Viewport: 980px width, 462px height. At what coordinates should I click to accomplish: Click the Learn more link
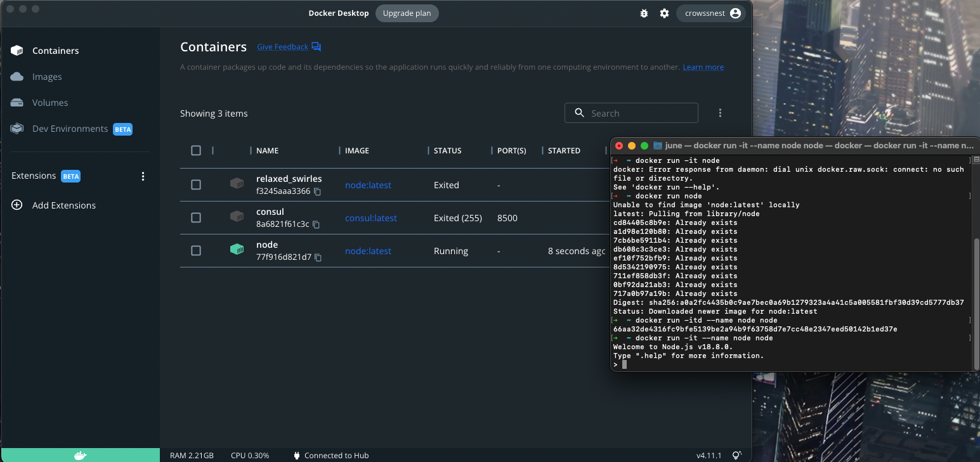click(703, 67)
